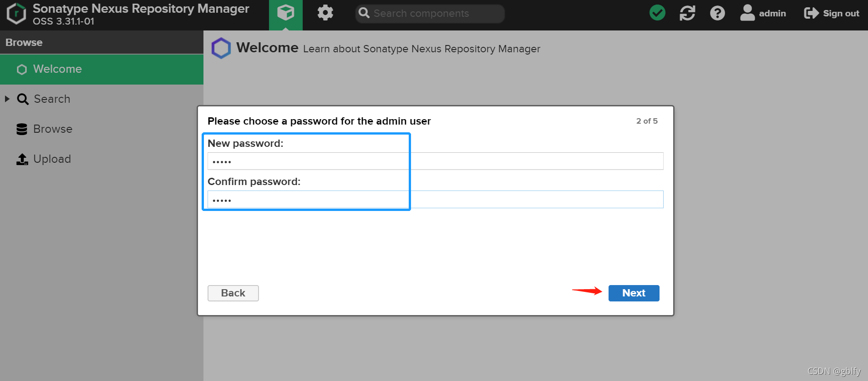Viewport: 868px width, 381px height.
Task: Click the Search components field
Action: tap(430, 14)
